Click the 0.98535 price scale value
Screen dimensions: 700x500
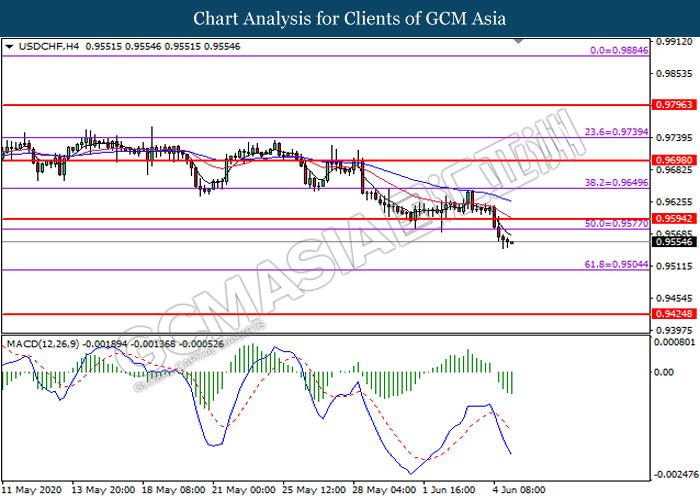coord(674,74)
